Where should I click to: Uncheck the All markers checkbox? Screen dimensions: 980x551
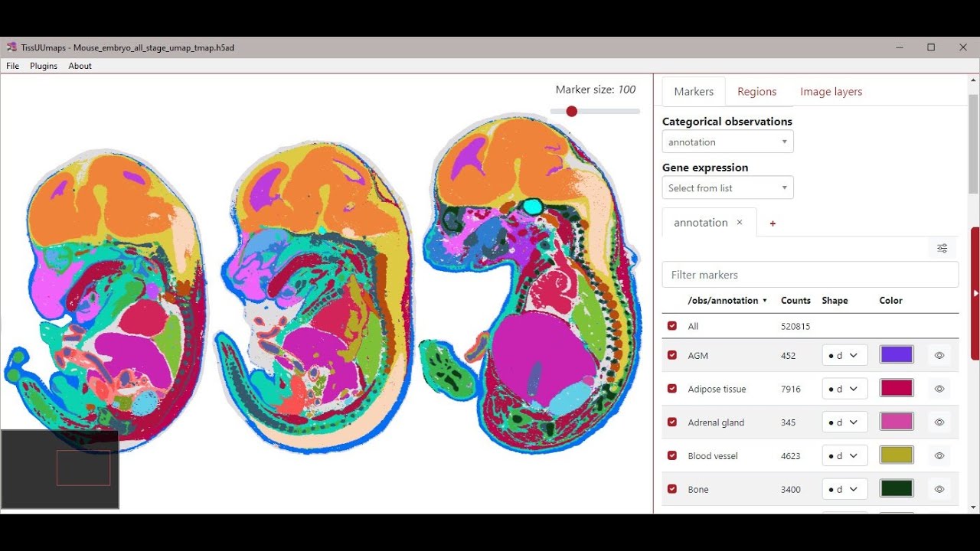click(x=672, y=326)
